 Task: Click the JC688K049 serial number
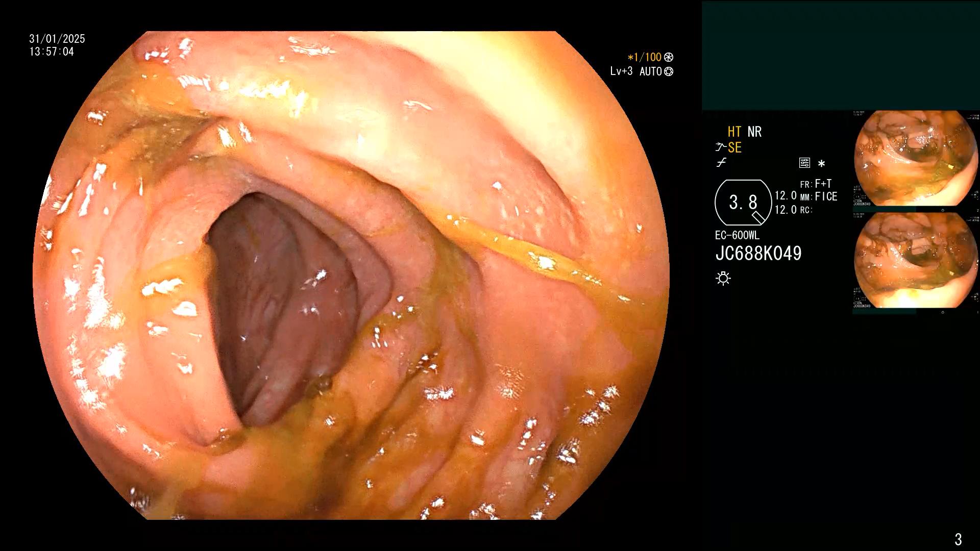coord(758,254)
